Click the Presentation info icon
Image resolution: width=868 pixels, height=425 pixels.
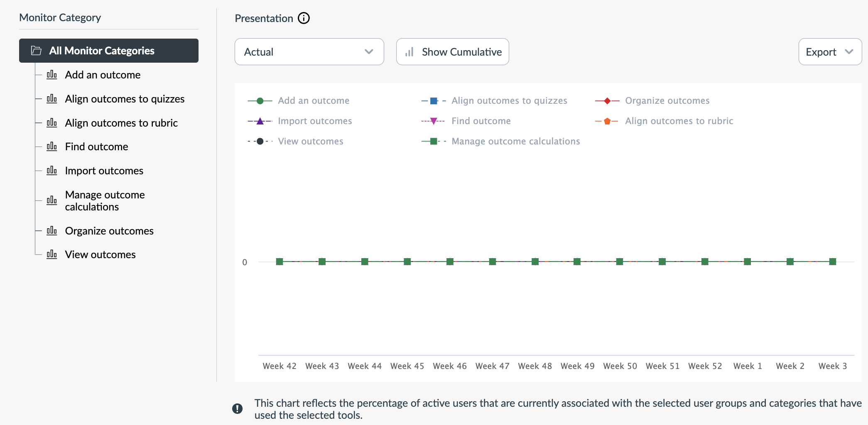tap(304, 18)
